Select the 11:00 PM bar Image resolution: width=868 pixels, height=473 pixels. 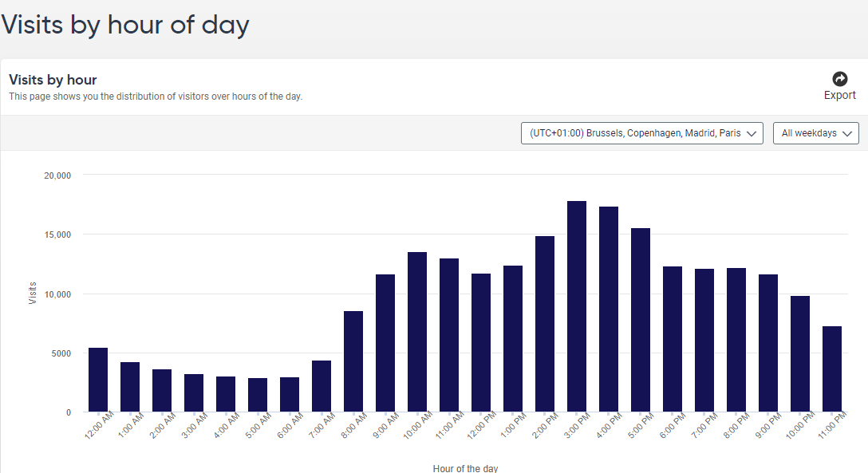pyautogui.click(x=832, y=369)
